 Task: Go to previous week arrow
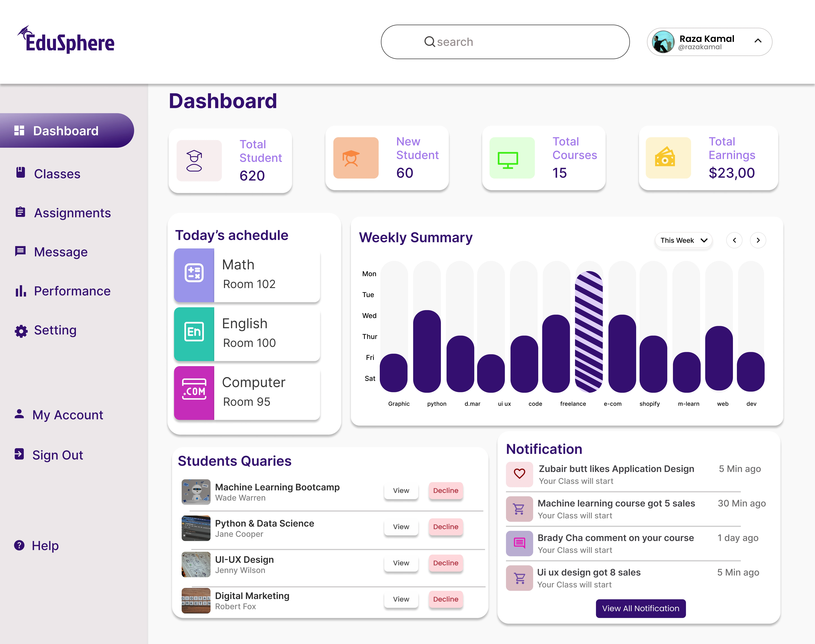(x=734, y=240)
